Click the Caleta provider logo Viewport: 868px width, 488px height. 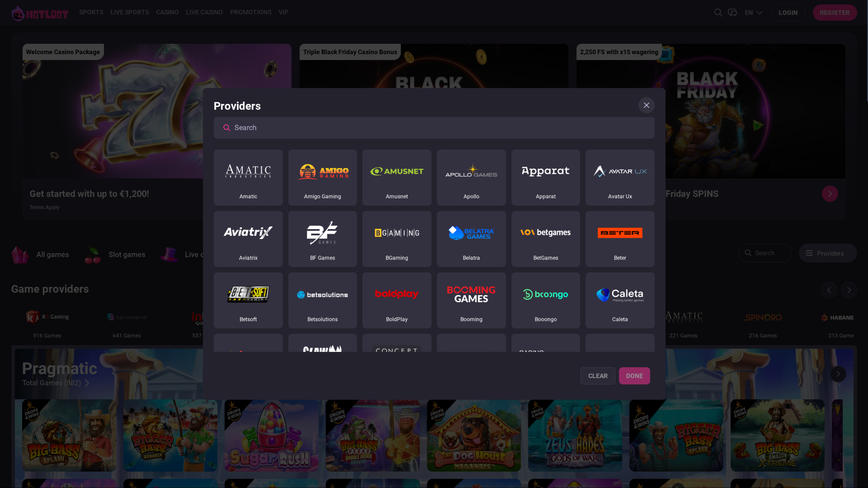pyautogui.click(x=620, y=294)
